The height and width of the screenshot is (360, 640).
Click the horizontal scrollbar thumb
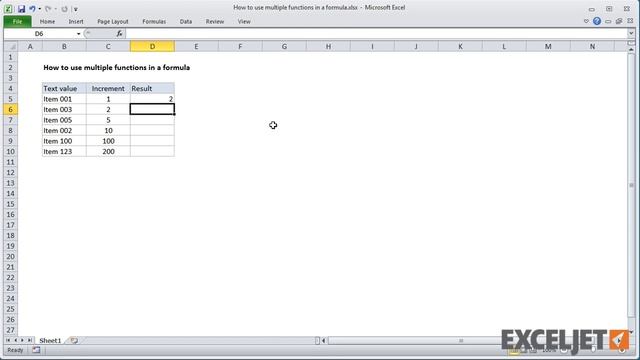tap(461, 340)
